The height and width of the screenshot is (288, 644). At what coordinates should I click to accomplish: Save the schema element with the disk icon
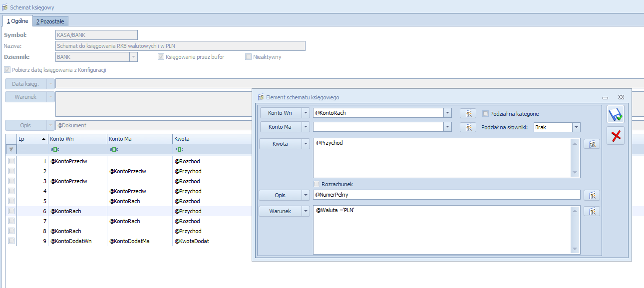pyautogui.click(x=616, y=115)
